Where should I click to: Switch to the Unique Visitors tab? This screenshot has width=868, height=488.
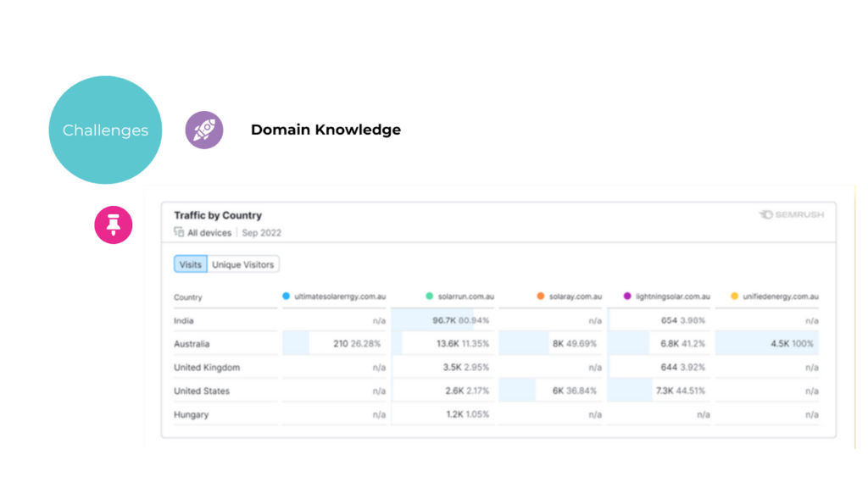click(x=243, y=264)
